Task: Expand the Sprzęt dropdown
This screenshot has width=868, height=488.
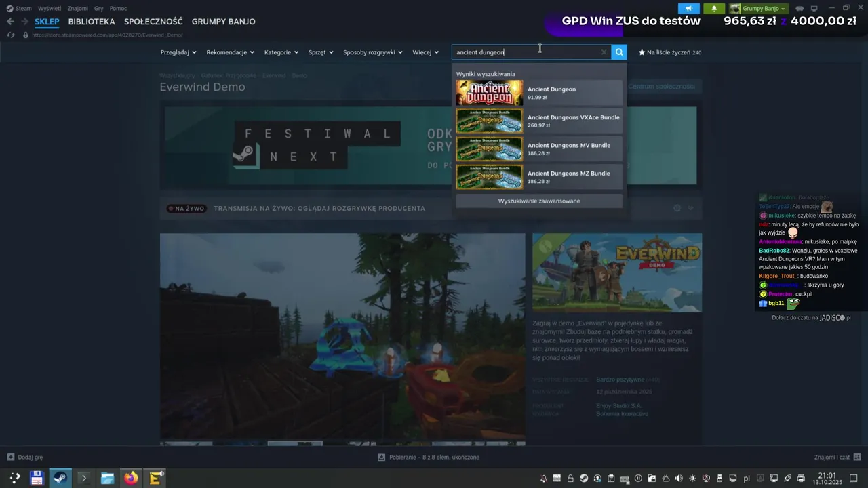Action: pos(321,52)
